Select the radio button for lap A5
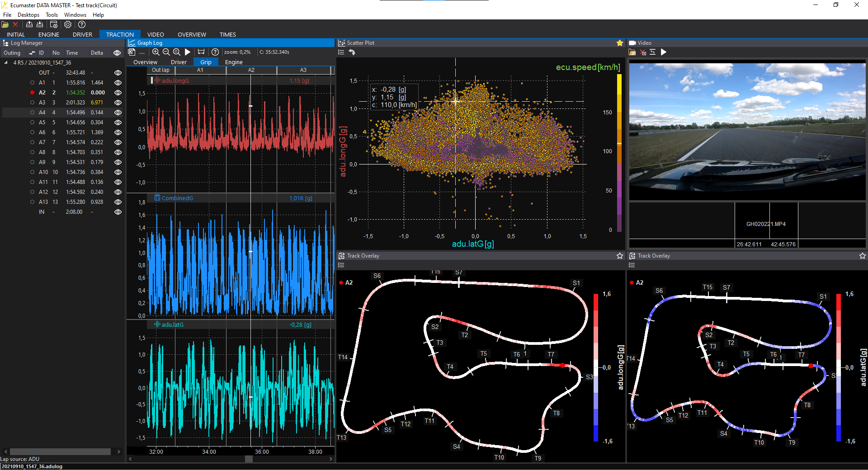Viewport: 868px width, 470px height. click(x=32, y=122)
